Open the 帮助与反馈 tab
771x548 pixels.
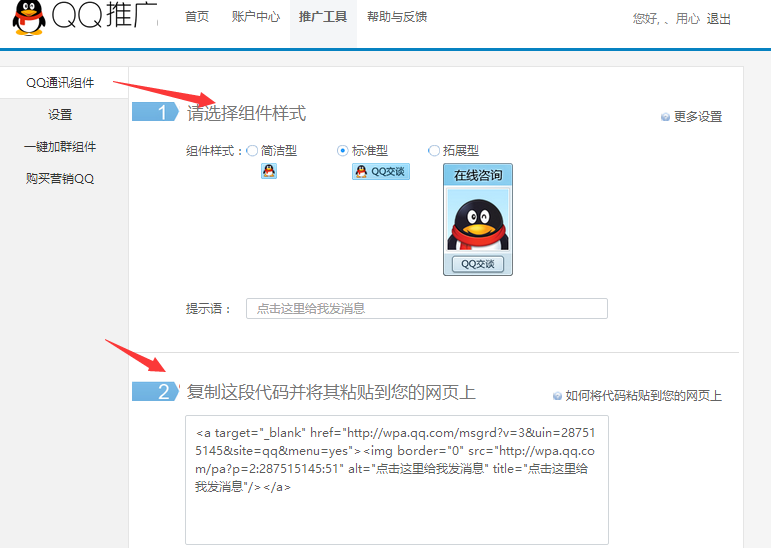pos(397,17)
